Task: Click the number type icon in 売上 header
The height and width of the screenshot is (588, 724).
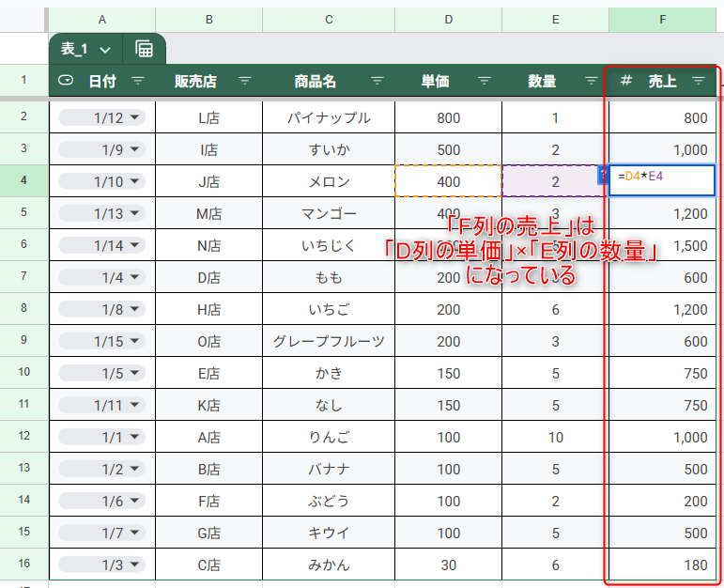Action: coord(625,82)
